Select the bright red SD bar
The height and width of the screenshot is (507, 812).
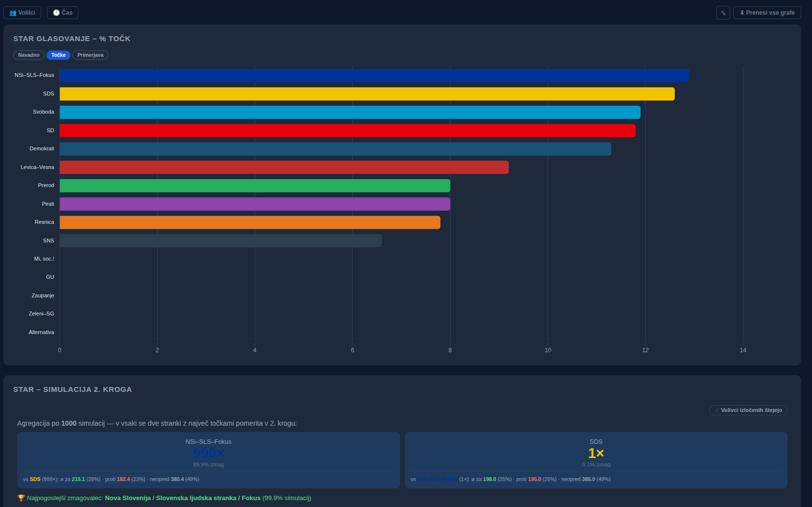[347, 131]
